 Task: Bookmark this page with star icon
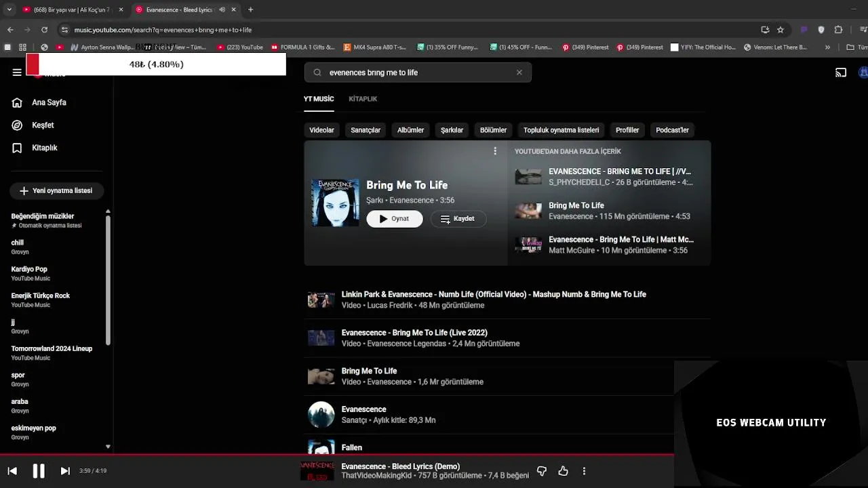[x=781, y=30]
